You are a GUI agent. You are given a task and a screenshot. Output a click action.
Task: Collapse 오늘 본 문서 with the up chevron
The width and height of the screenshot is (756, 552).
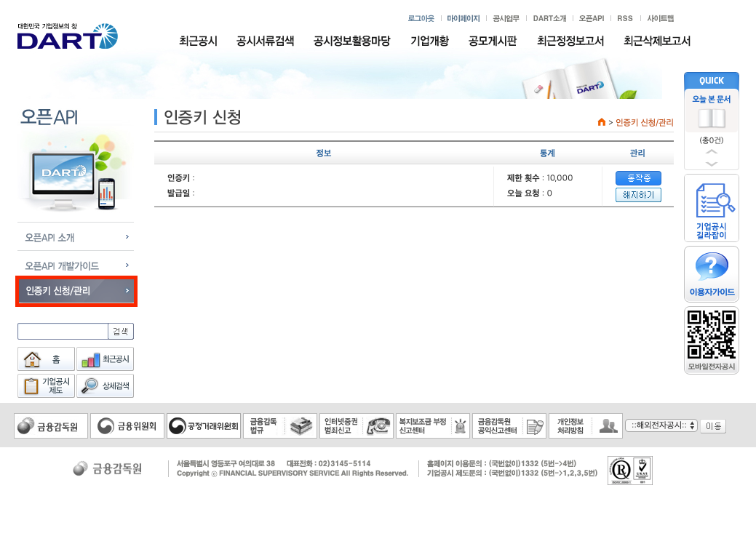click(711, 153)
